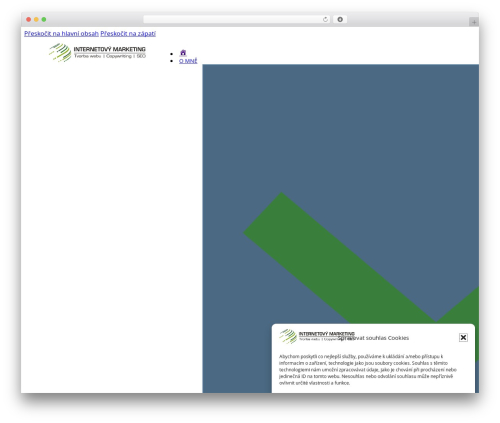This screenshot has width=500, height=423.
Task: Click the cookies consent description text
Action: click(x=368, y=370)
